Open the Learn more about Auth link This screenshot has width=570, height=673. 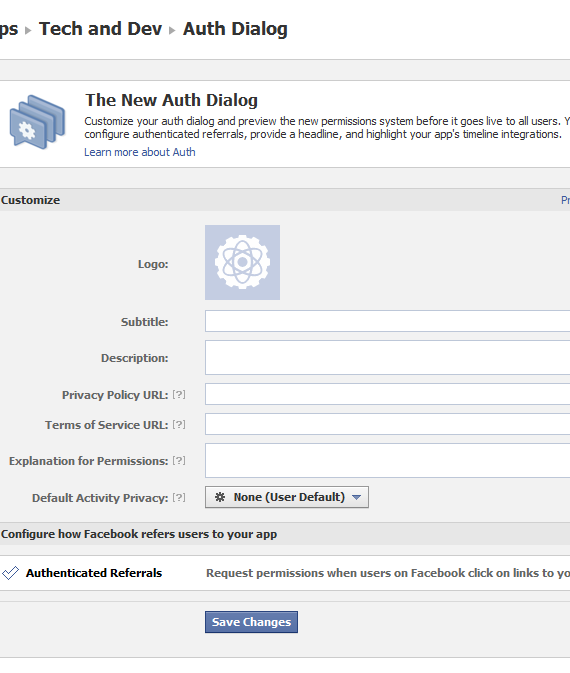[x=140, y=152]
